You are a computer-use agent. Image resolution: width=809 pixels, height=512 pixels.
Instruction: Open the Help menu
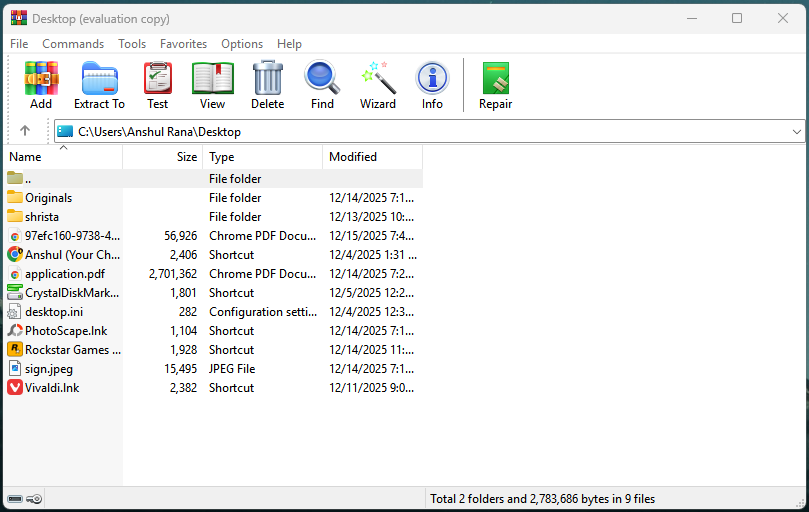[x=289, y=44]
